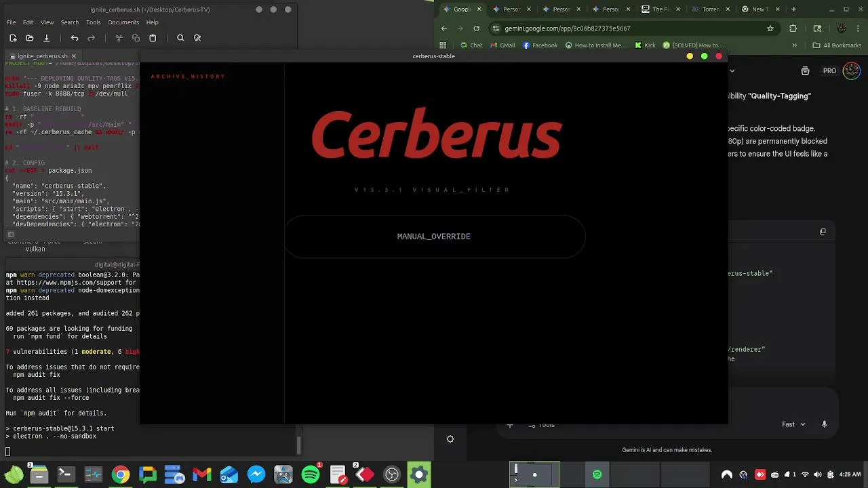This screenshot has height=488, width=868.
Task: Open the View menu in text editor
Action: [47, 22]
